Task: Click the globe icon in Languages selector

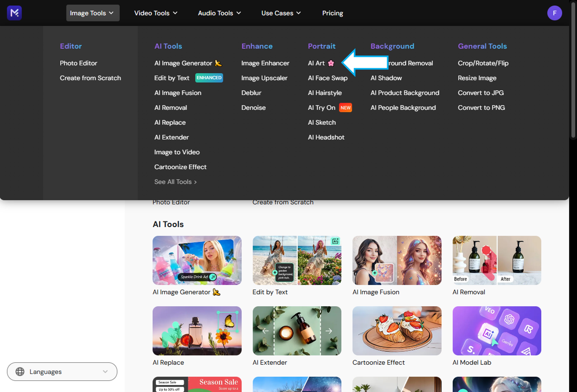Action: click(x=20, y=371)
